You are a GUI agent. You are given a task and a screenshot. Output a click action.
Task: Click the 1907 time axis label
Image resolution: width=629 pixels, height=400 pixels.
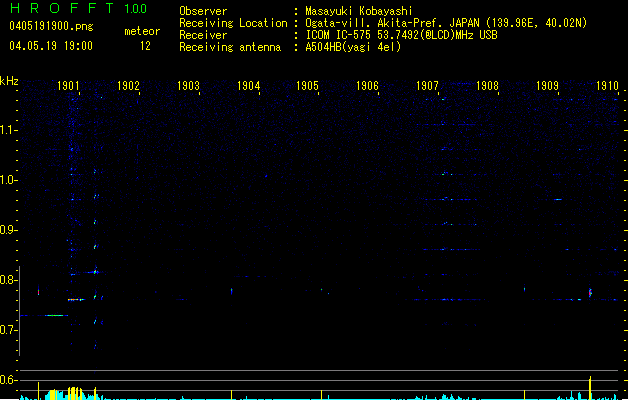427,86
